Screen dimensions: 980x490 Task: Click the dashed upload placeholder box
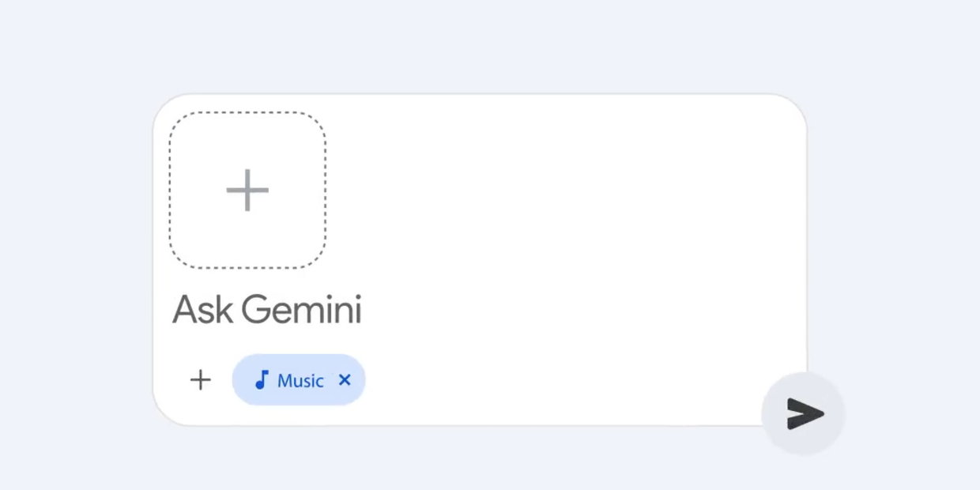click(x=247, y=190)
